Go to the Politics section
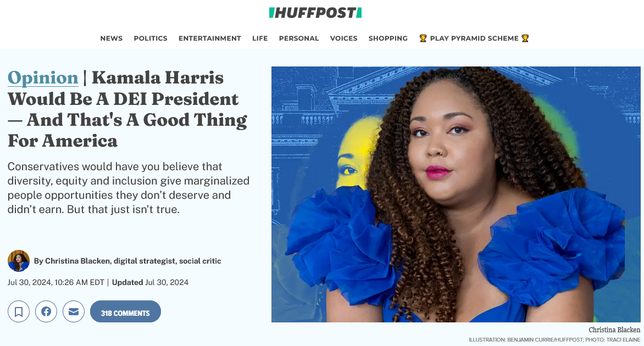 (151, 38)
